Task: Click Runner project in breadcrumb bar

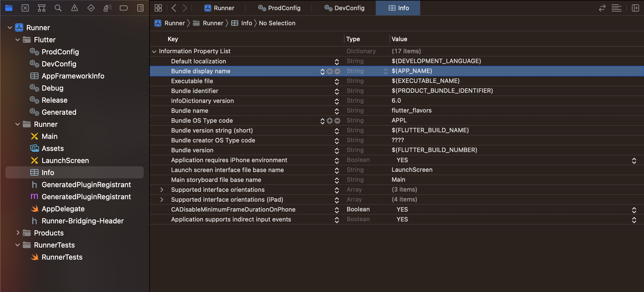Action: 170,23
